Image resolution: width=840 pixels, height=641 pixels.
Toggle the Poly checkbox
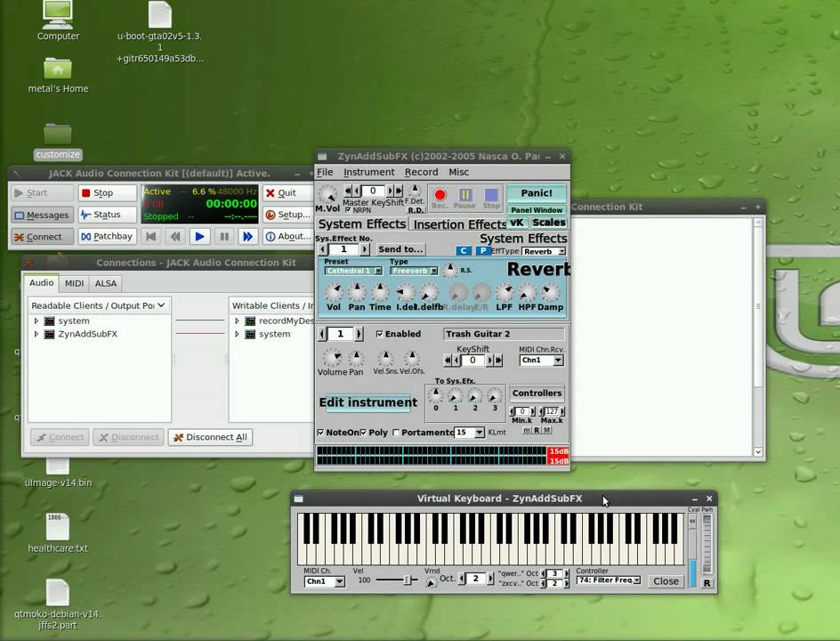364,433
